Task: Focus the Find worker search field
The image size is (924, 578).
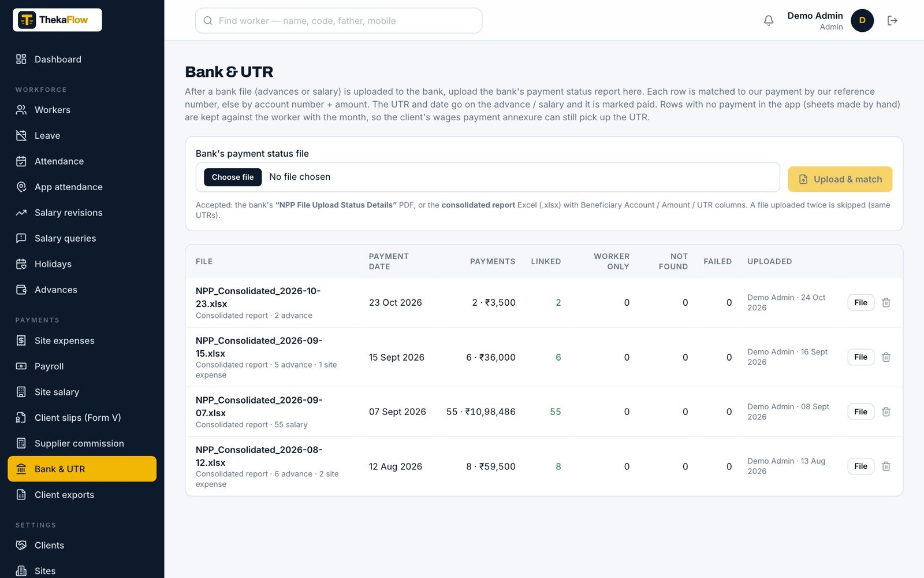Action: [x=338, y=21]
